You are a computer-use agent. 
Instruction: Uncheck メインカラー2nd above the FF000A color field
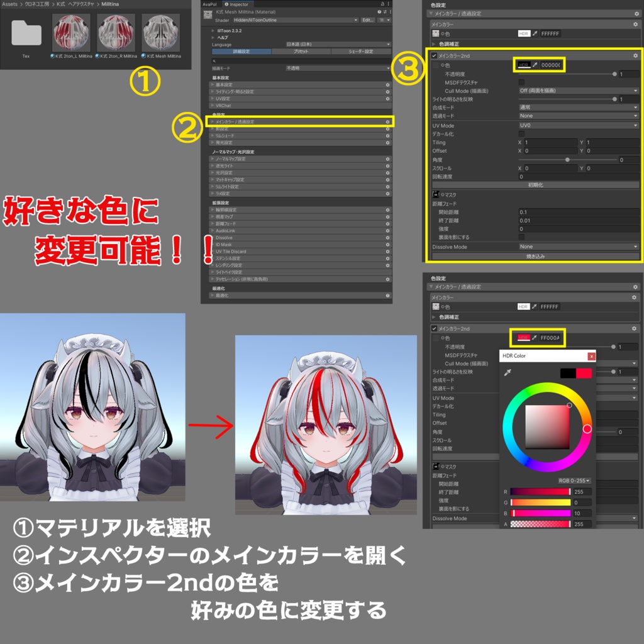(434, 328)
